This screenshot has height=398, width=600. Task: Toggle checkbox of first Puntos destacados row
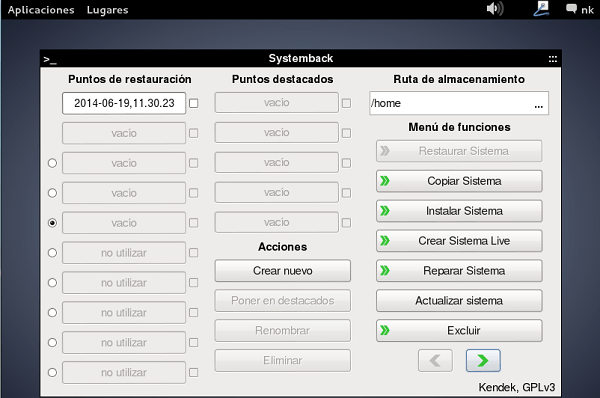click(346, 103)
